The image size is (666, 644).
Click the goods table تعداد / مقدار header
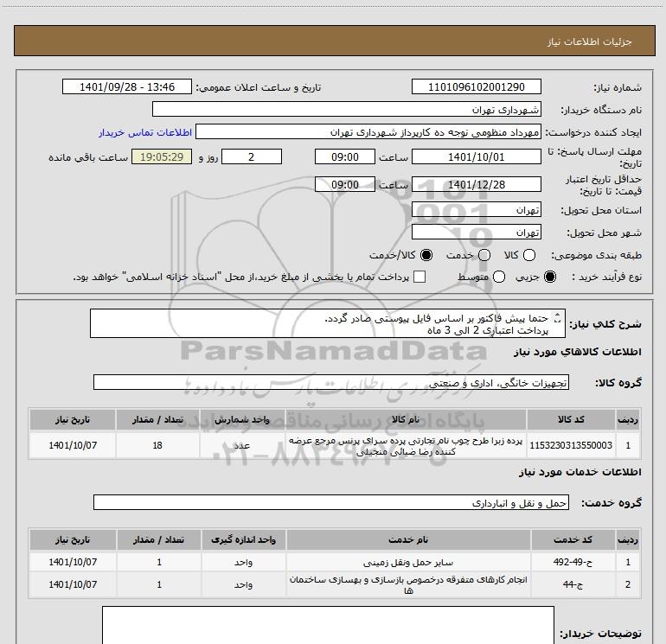pyautogui.click(x=157, y=419)
